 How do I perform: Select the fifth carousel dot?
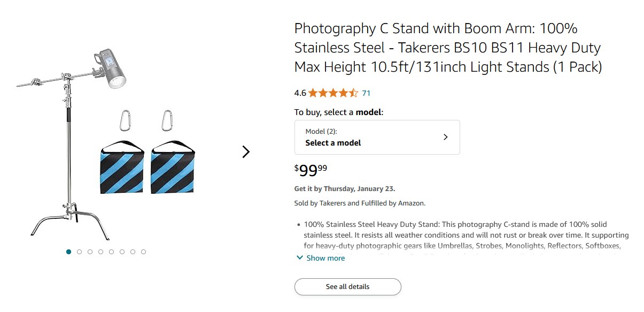click(112, 252)
